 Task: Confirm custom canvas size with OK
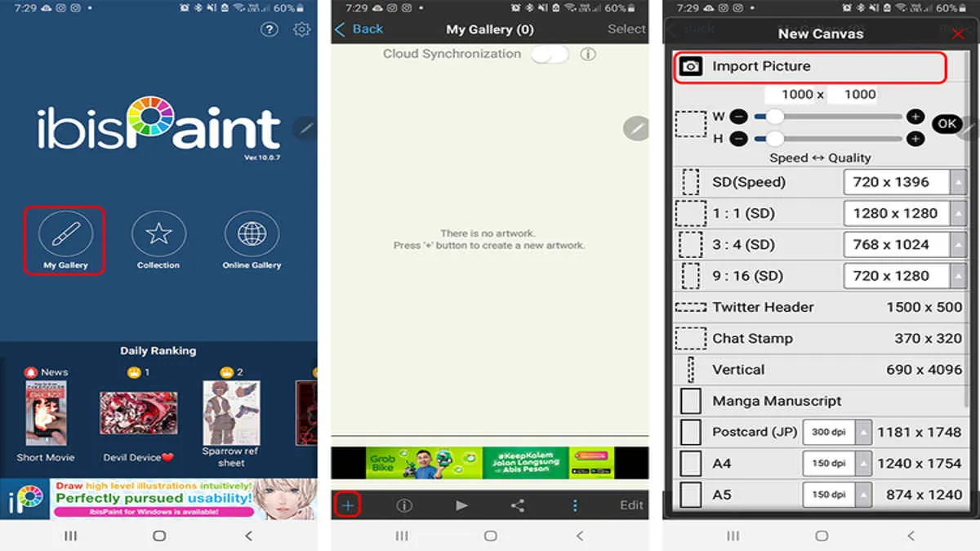(x=947, y=124)
